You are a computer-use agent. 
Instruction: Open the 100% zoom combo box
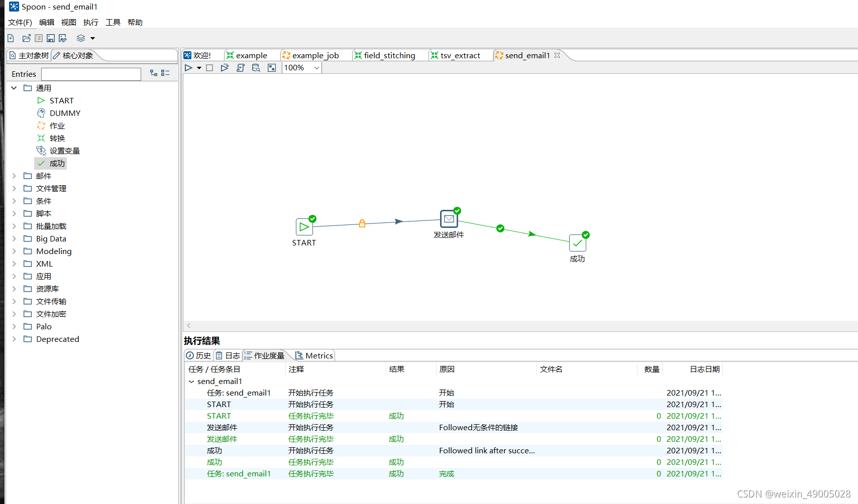click(x=302, y=68)
